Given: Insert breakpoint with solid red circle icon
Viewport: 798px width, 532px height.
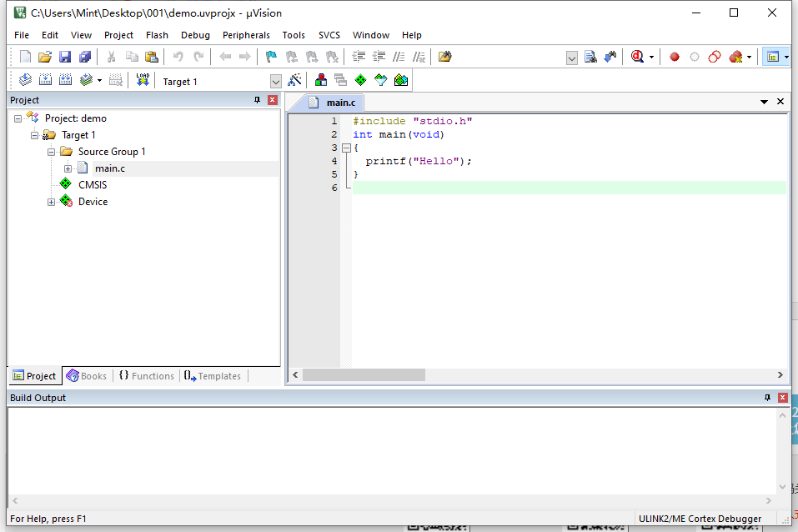Looking at the screenshot, I should click(x=675, y=57).
